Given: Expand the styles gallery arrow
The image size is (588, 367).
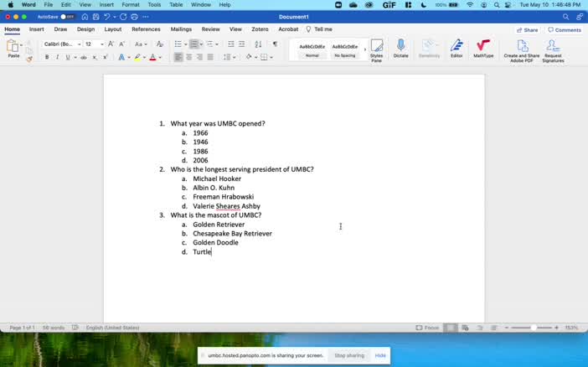Looking at the screenshot, I should pos(365,49).
